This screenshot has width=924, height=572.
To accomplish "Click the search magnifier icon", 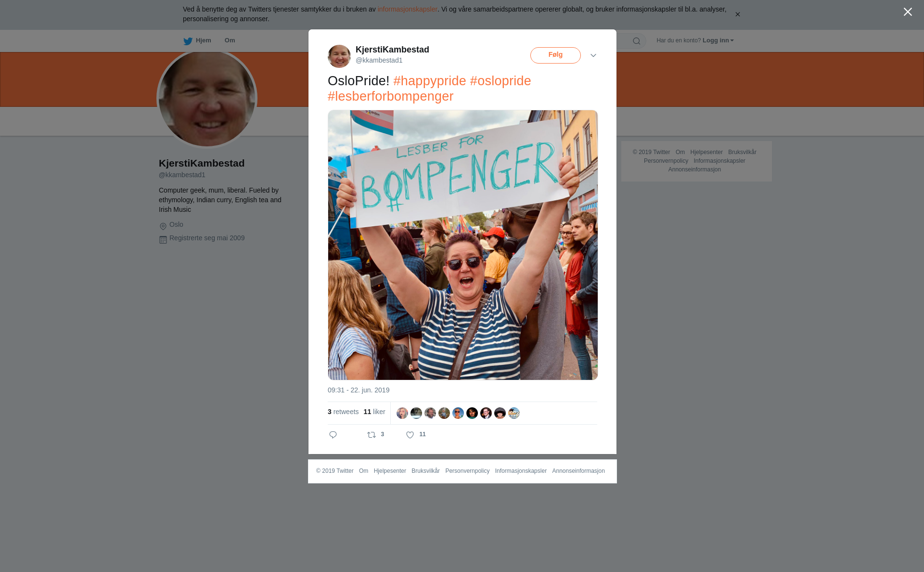I will (636, 41).
